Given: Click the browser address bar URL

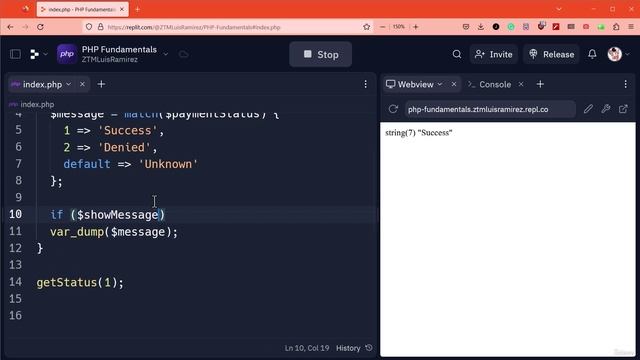Looking at the screenshot, I should pyautogui.click(x=194, y=27).
